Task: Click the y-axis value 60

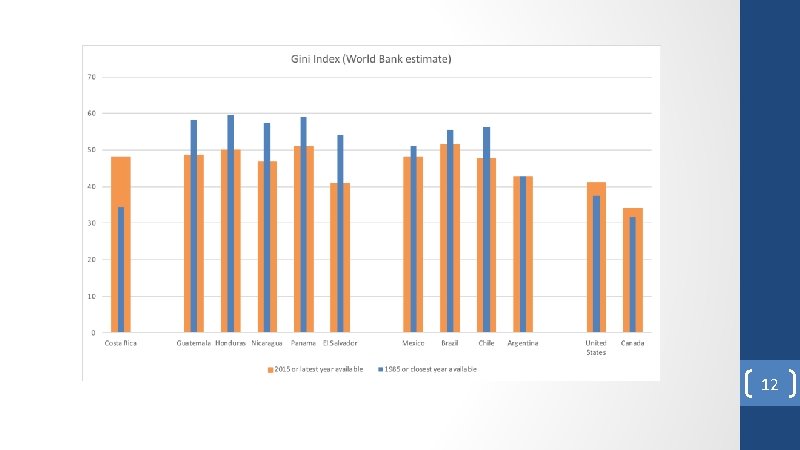Action: click(x=91, y=113)
